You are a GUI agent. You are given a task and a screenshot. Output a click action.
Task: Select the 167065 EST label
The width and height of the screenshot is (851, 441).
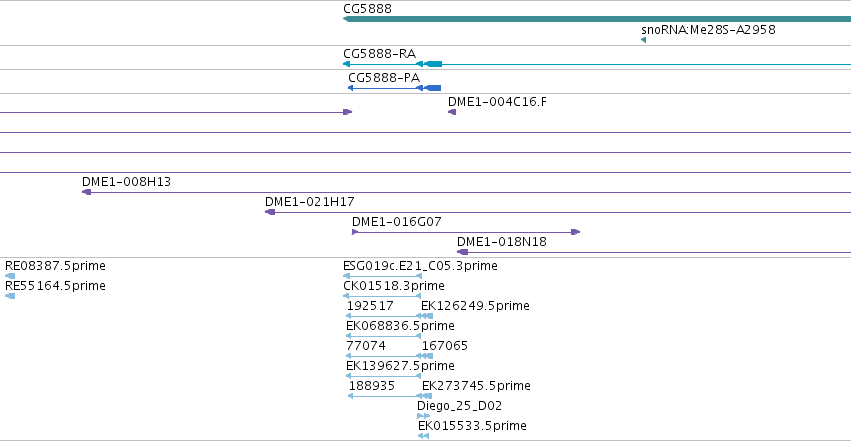click(444, 346)
